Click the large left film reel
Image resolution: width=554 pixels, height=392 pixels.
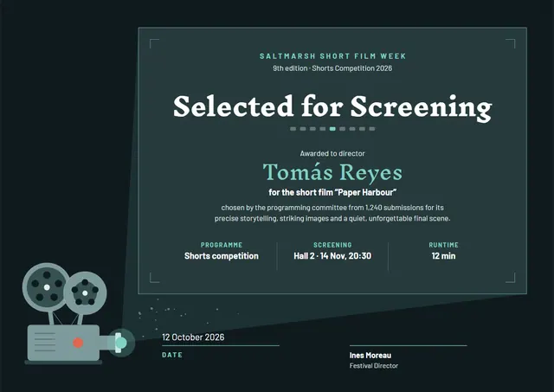point(46,286)
